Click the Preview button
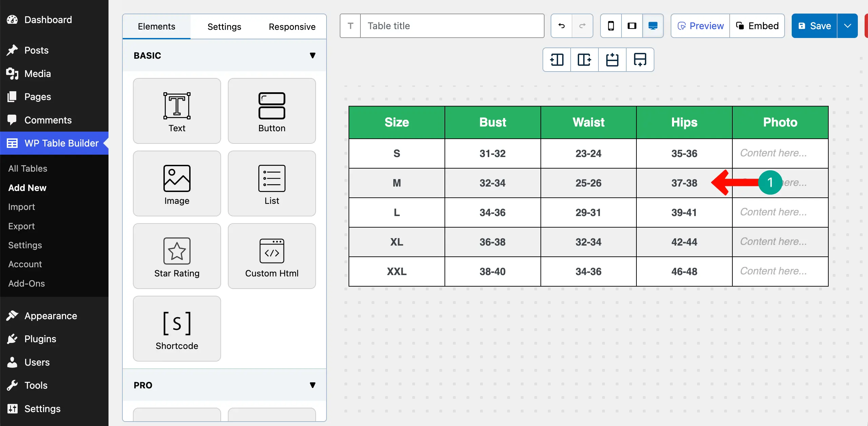 700,26
